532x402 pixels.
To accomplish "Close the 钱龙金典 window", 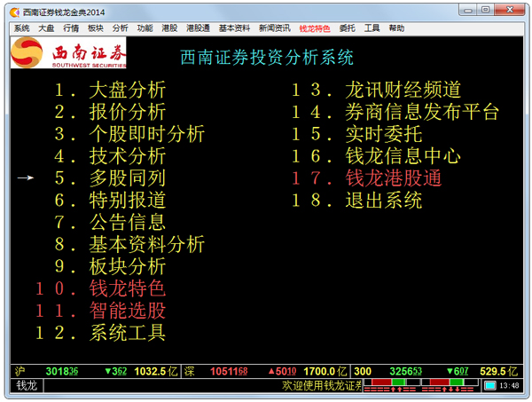I will pyautogui.click(x=510, y=10).
